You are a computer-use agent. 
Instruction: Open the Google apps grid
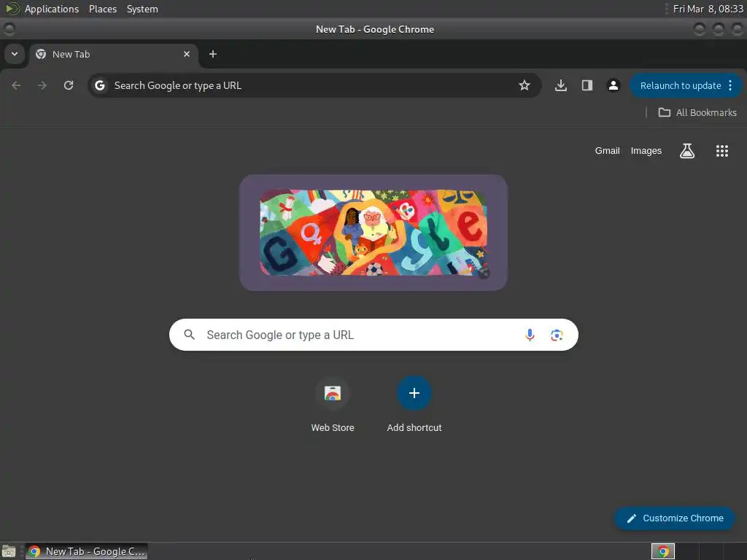coord(721,150)
